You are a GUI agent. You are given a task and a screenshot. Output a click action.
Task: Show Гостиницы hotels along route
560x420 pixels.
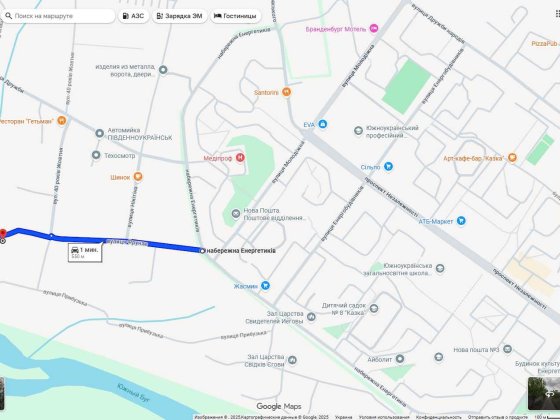(x=235, y=16)
